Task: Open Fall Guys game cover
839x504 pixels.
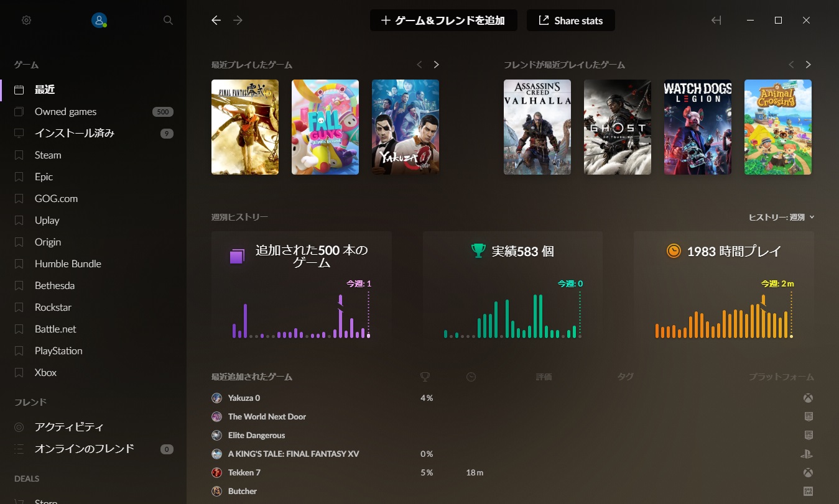Action: 325,127
